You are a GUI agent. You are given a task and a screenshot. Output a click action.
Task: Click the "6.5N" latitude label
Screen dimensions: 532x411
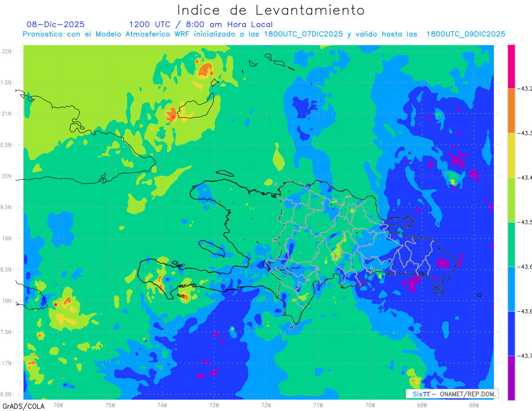[7, 394]
